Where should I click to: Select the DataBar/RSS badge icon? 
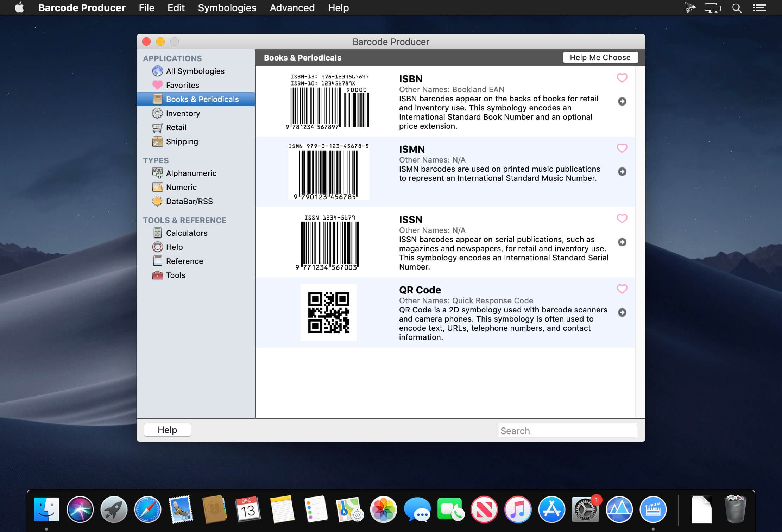click(157, 201)
